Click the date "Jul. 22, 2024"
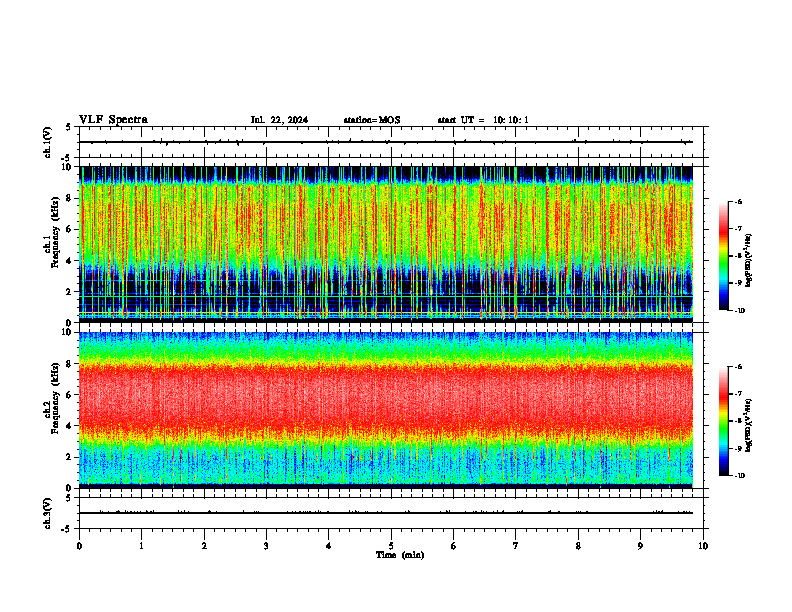Viewport: 792px width, 612px height. coord(279,120)
